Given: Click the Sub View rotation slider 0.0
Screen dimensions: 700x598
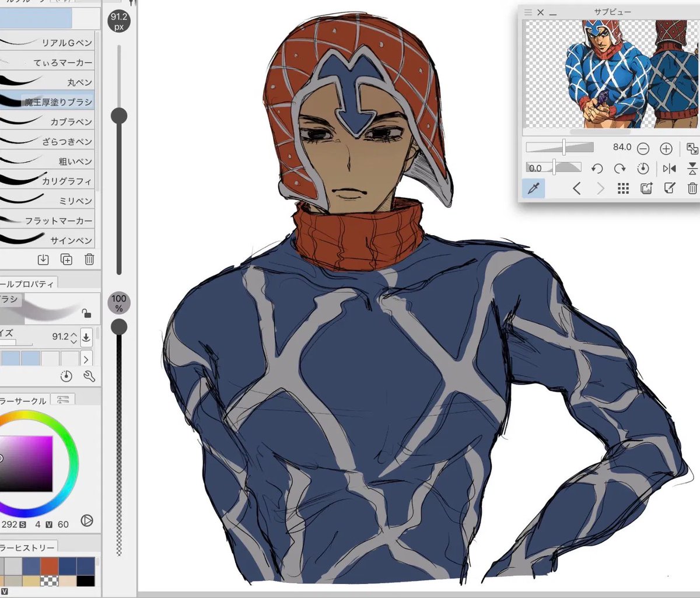Looking at the screenshot, I should pyautogui.click(x=554, y=168).
